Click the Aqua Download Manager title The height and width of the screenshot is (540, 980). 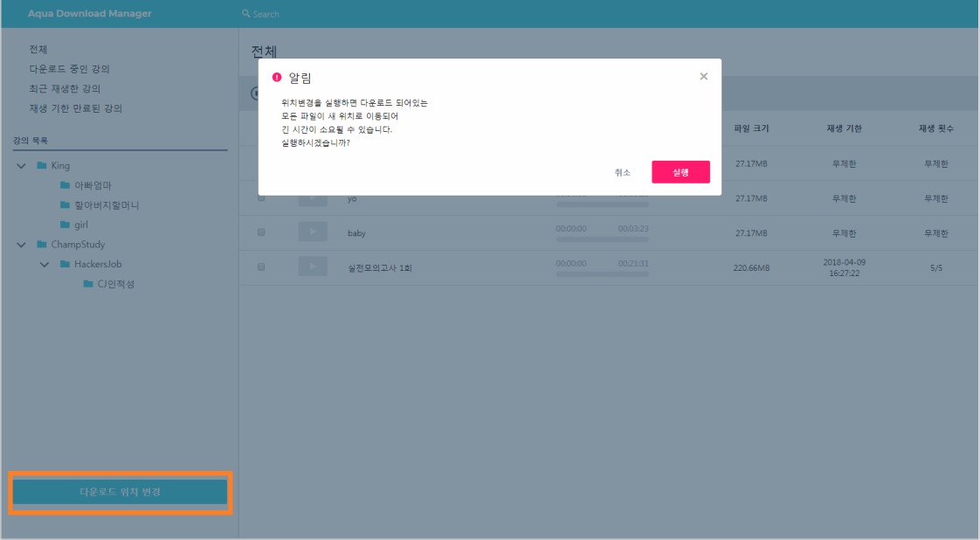coord(89,13)
